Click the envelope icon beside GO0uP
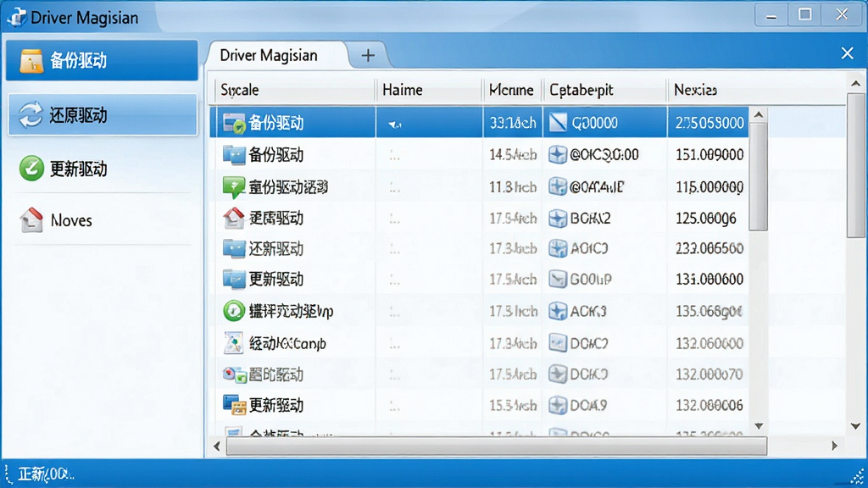 pyautogui.click(x=558, y=280)
